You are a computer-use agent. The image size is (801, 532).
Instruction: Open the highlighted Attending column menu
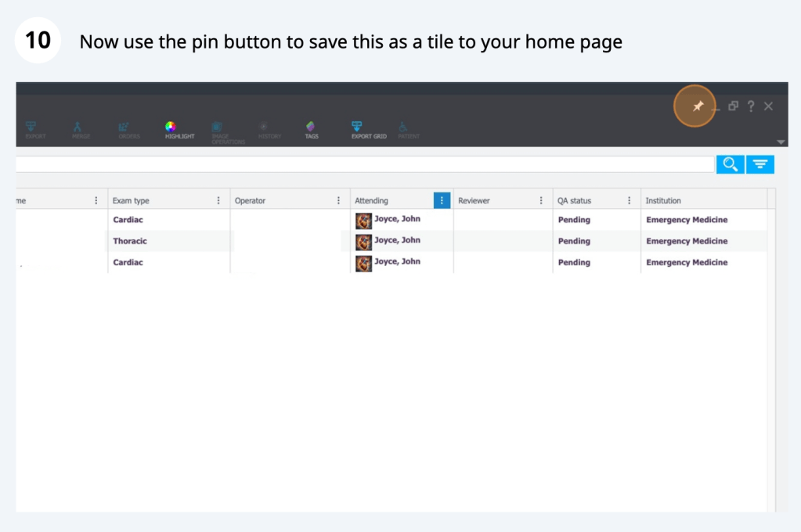tap(442, 201)
